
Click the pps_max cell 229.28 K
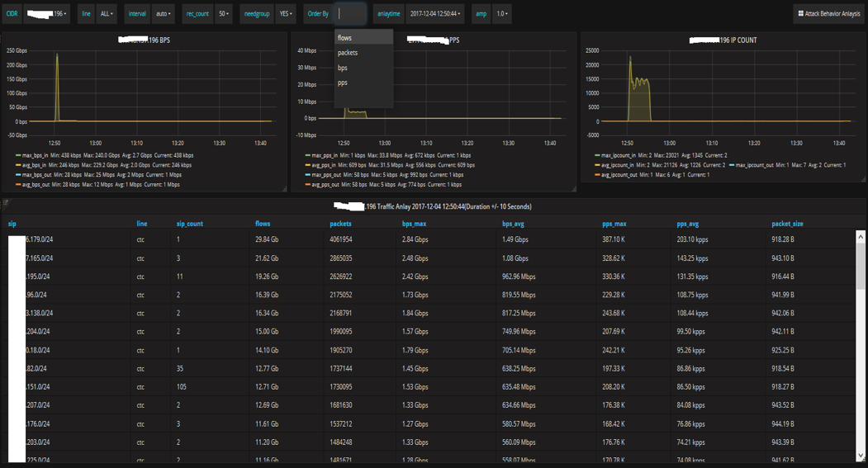614,295
